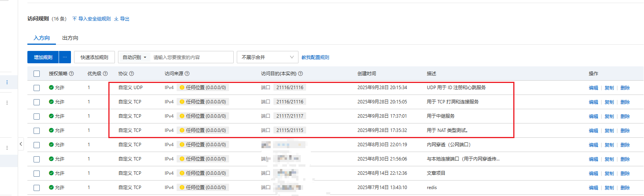The width and height of the screenshot is (644, 196).
Task: Copy the 用于中继服务 rule
Action: pyautogui.click(x=609, y=117)
